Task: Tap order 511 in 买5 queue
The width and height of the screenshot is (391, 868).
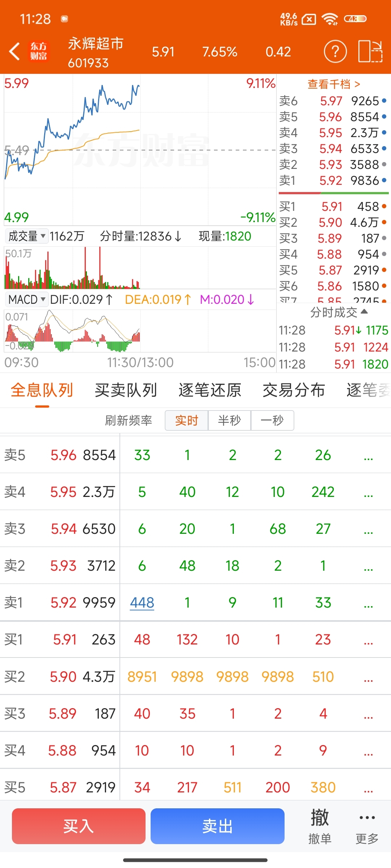Action: point(232,787)
